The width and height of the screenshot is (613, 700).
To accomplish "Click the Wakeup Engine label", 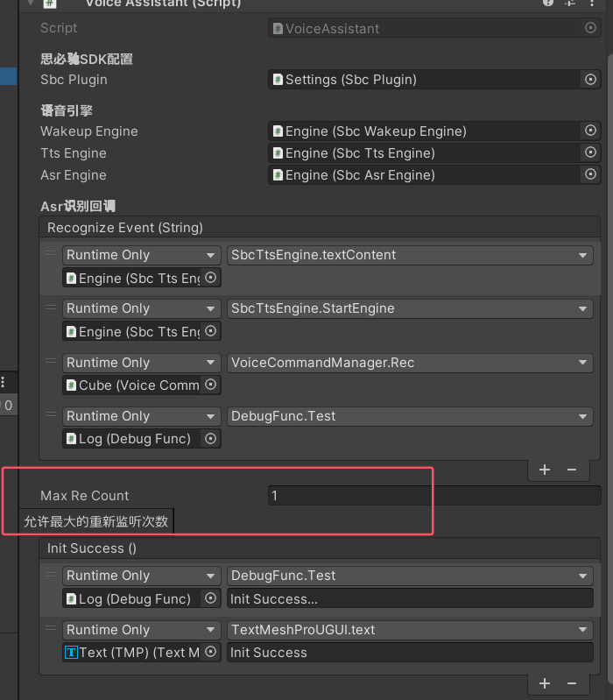I will pos(88,131).
